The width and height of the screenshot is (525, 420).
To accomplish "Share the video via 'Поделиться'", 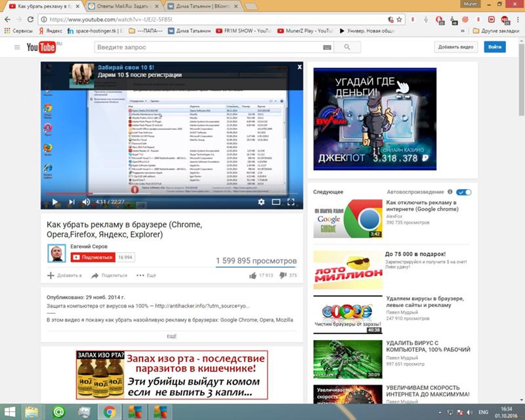I will (109, 276).
